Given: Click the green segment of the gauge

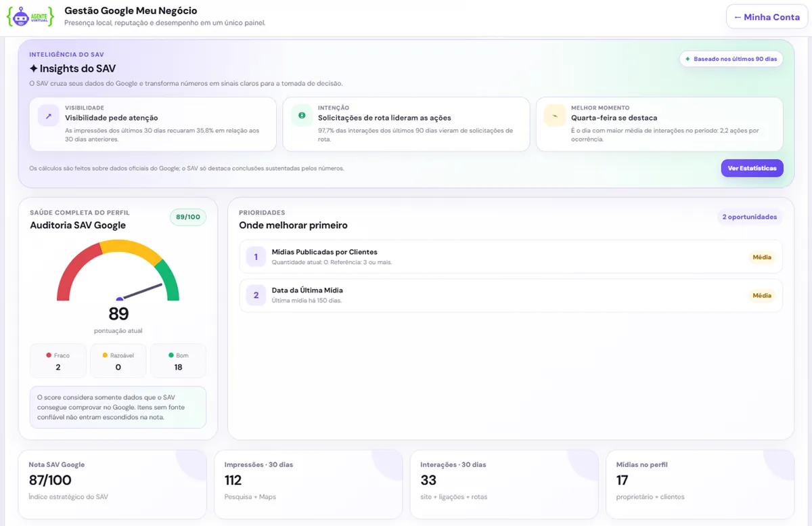Looking at the screenshot, I should pos(169,281).
